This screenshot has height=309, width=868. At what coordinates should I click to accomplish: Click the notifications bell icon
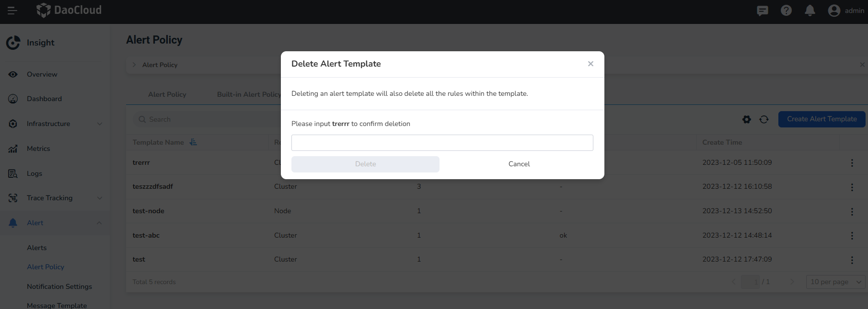pyautogui.click(x=810, y=11)
